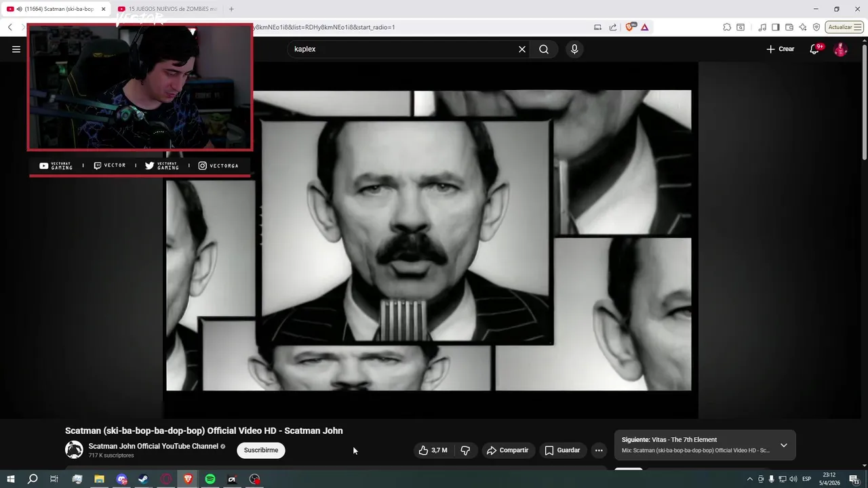Screen dimensions: 868x488
Task: Open Steam from the taskbar
Action: (x=143, y=479)
